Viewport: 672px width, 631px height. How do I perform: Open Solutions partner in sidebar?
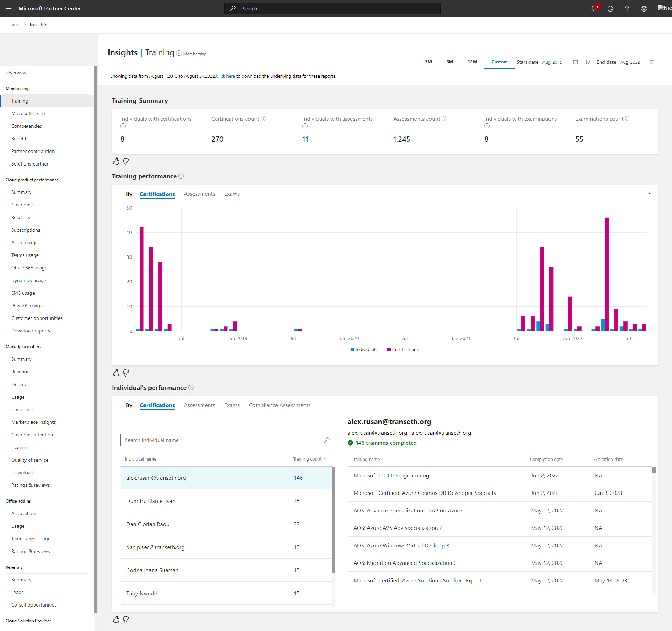coord(30,164)
